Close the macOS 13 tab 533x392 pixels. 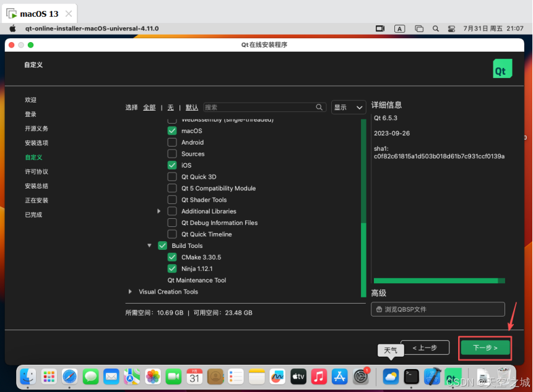[69, 14]
